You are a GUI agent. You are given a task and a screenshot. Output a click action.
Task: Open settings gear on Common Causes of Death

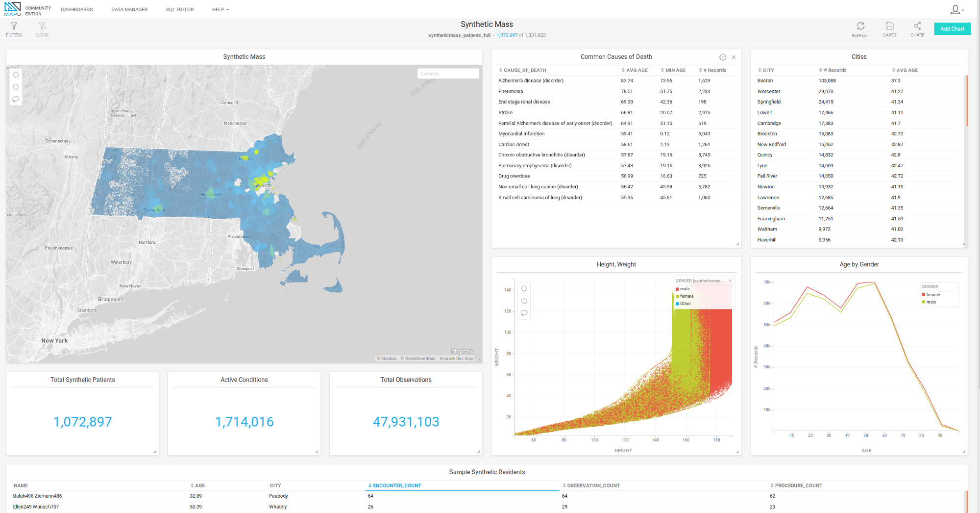(723, 57)
